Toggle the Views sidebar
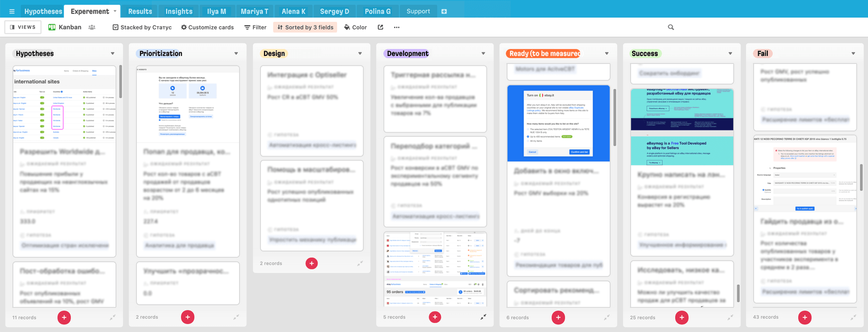 (23, 27)
